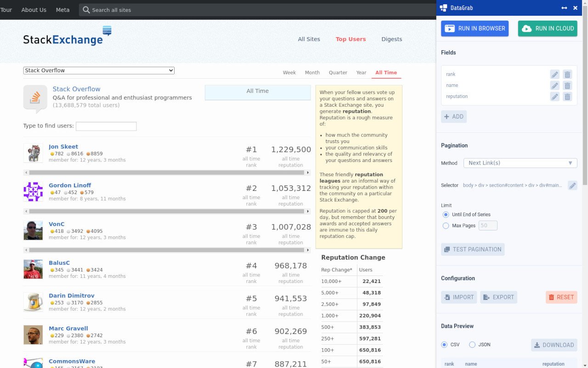Click Run in Cloud button
This screenshot has width=588, height=368.
point(548,29)
